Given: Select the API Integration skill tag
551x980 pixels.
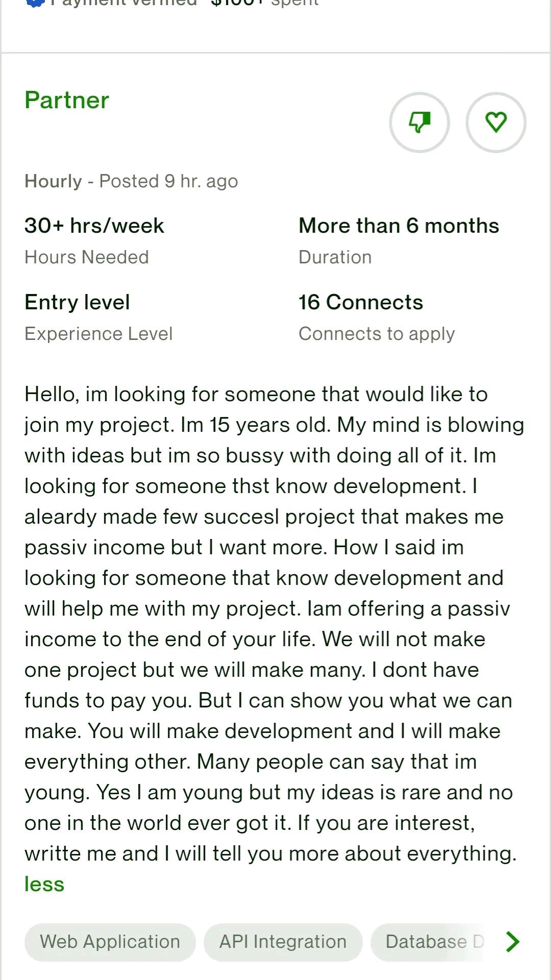Looking at the screenshot, I should [x=283, y=942].
